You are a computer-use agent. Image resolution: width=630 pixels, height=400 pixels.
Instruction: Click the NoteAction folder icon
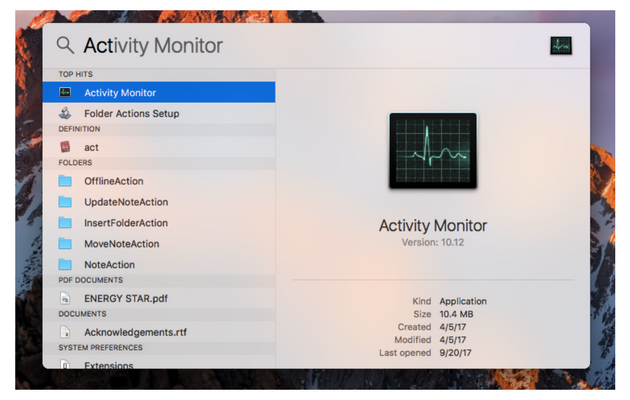(x=65, y=264)
